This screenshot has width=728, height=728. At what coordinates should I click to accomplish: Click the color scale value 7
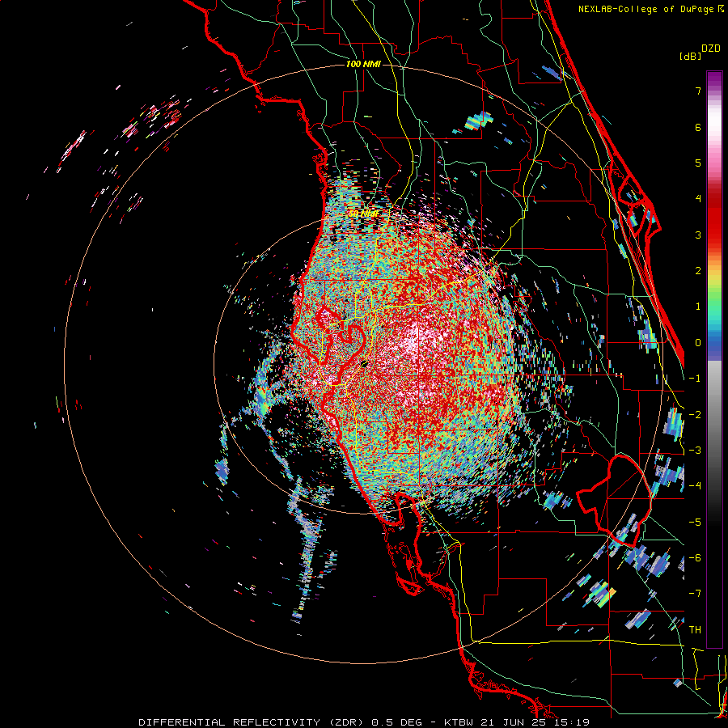(x=698, y=91)
